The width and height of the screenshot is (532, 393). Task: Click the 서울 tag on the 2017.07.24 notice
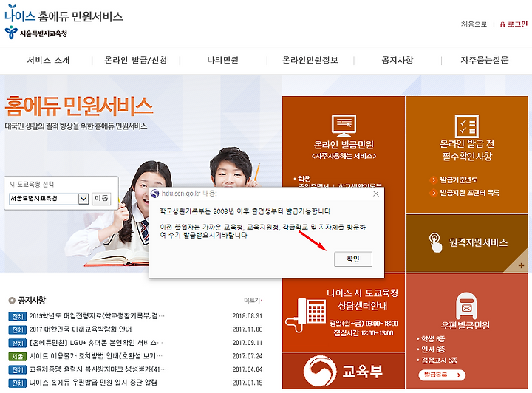pyautogui.click(x=17, y=356)
